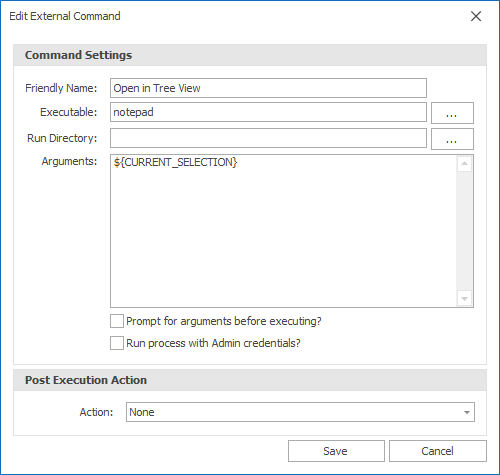Browse for executable with ellipsis button
The height and width of the screenshot is (475, 500).
point(452,113)
